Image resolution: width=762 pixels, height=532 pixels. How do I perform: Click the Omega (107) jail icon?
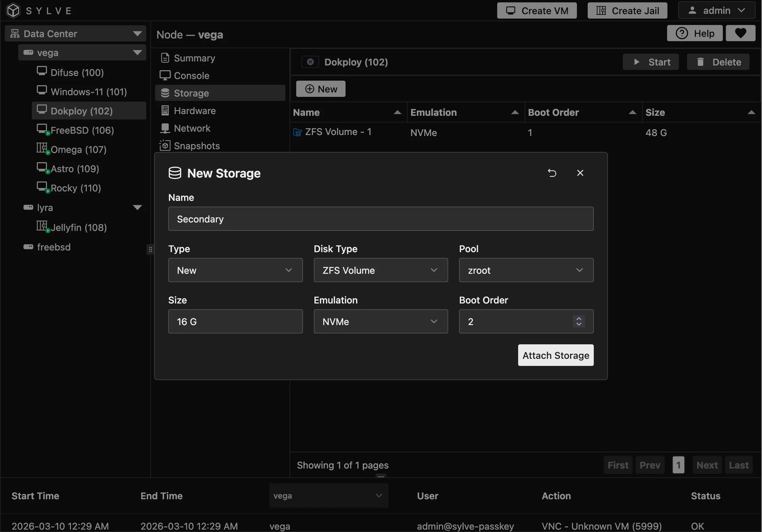(42, 148)
